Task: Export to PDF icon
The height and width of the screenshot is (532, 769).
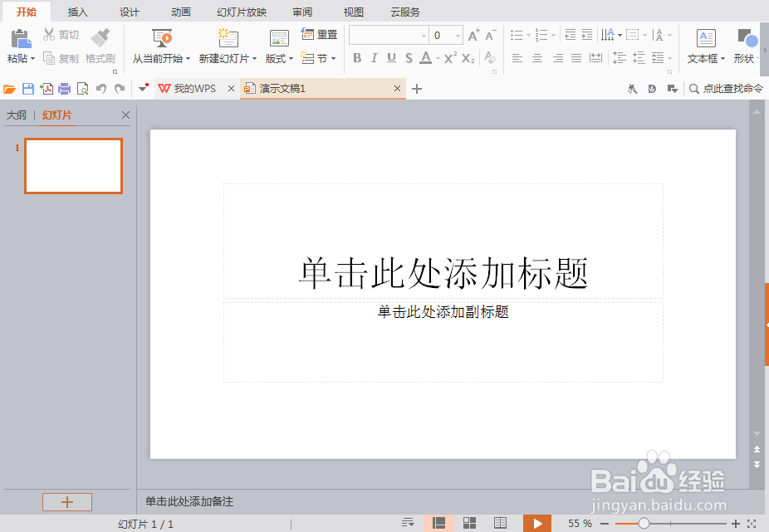Action: [x=47, y=89]
